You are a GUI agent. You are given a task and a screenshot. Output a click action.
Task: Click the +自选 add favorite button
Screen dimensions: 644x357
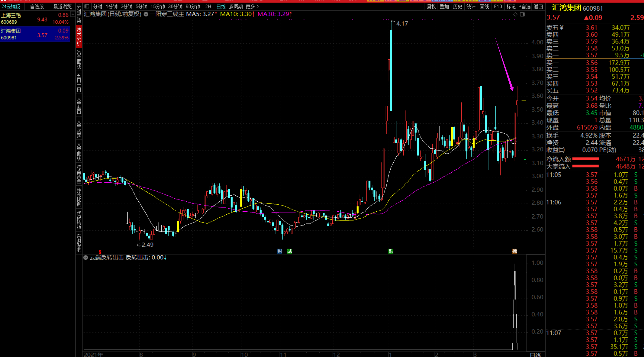tap(525, 6)
